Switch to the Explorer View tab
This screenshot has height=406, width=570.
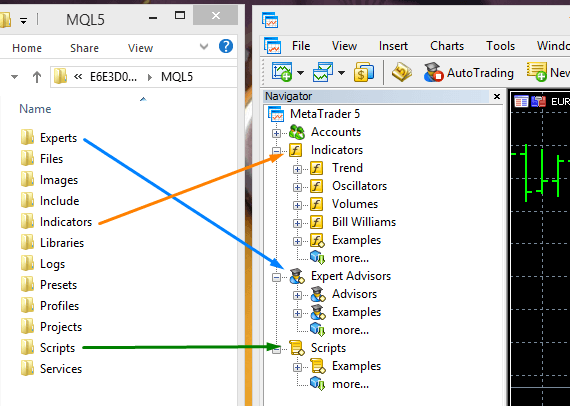pos(140,48)
